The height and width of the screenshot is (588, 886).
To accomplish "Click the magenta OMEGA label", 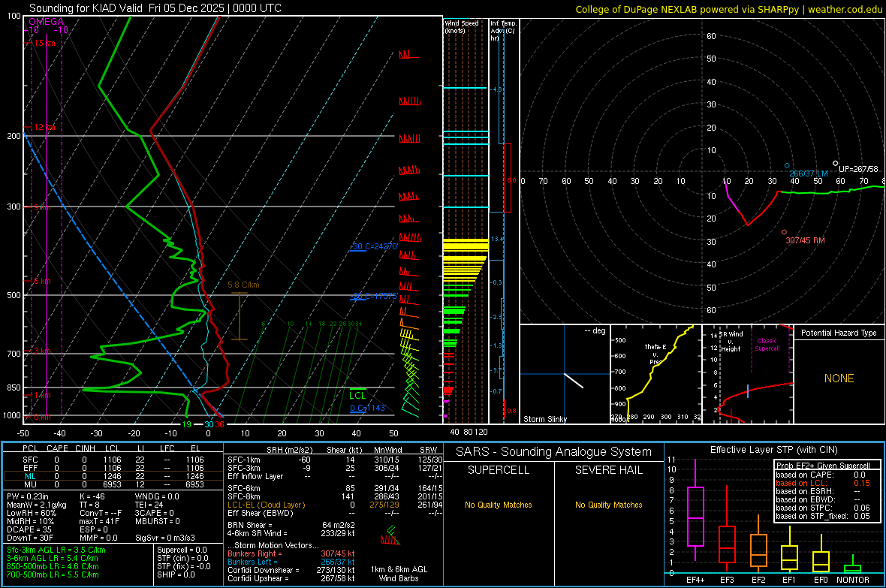I will [47, 22].
